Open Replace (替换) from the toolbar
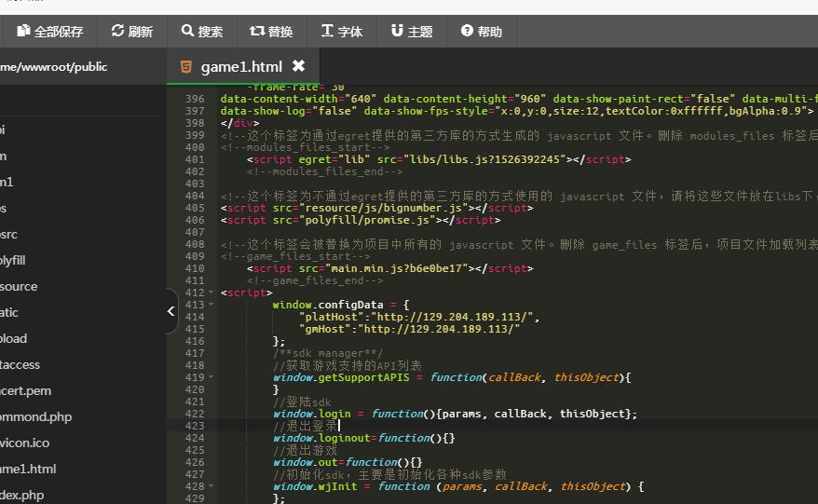This screenshot has width=818, height=504. tap(271, 32)
